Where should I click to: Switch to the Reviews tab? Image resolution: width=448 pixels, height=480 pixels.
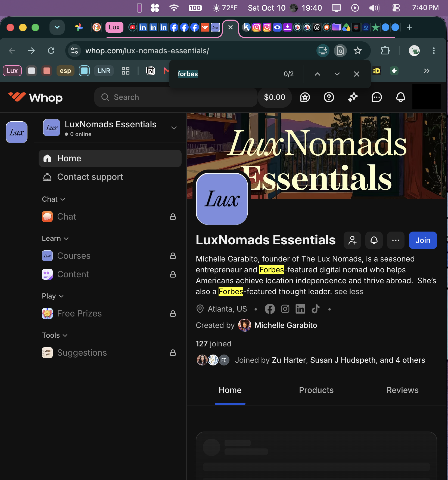402,390
